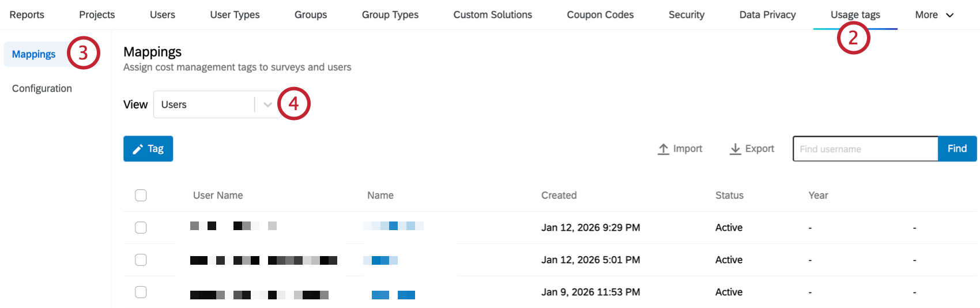
Task: Switch to the Usage tags tab
Action: click(x=855, y=15)
